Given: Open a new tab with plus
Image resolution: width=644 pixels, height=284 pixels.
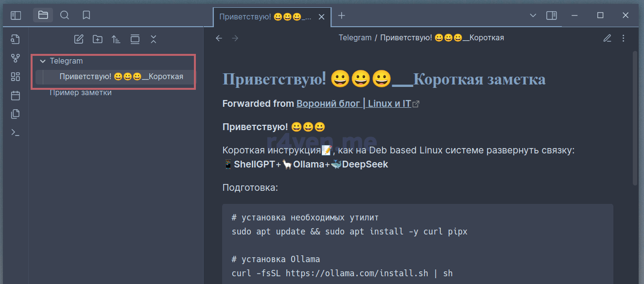Looking at the screenshot, I should tap(342, 16).
